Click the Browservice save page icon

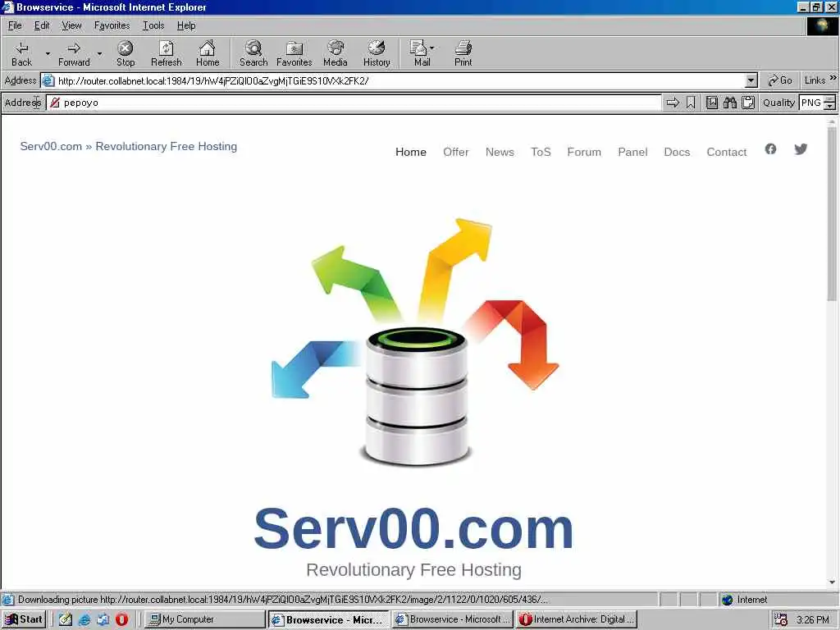[x=711, y=103]
